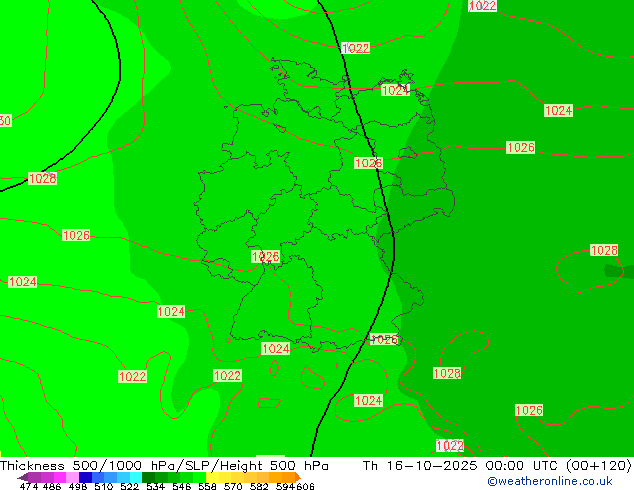Select the pale pink legend swatch above 498

(x=72, y=477)
